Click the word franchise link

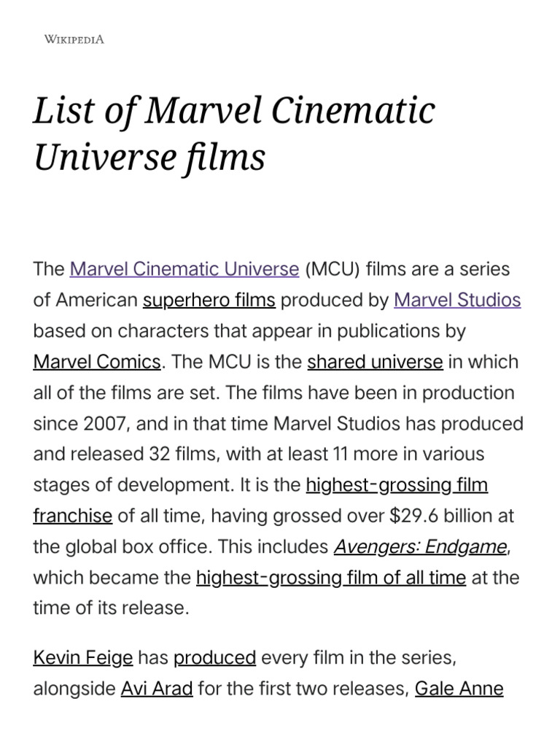point(72,516)
